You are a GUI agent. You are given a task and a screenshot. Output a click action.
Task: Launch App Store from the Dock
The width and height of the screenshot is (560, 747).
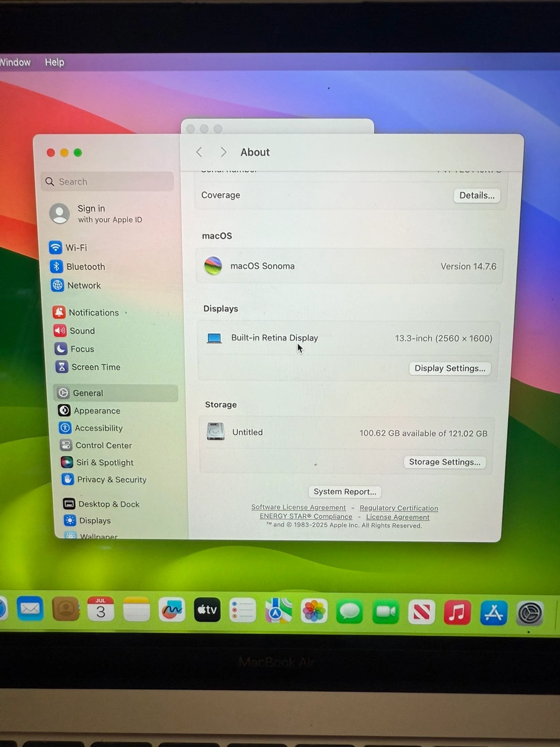[x=494, y=614]
